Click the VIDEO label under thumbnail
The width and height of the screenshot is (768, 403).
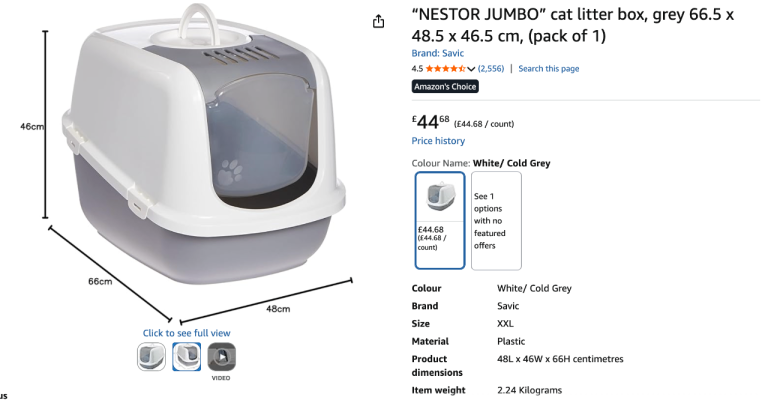click(221, 378)
